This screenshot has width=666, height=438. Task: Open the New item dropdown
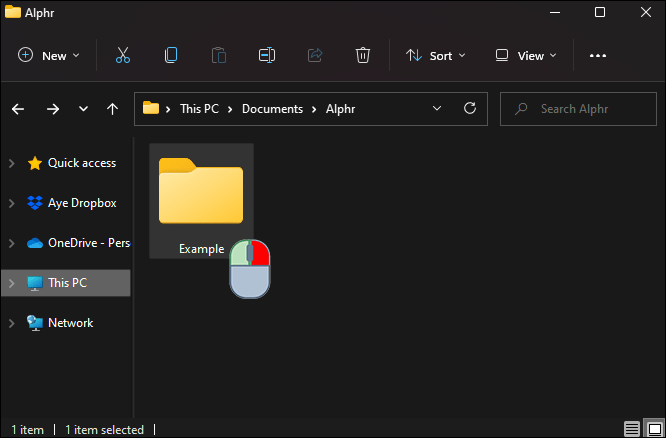click(x=49, y=56)
